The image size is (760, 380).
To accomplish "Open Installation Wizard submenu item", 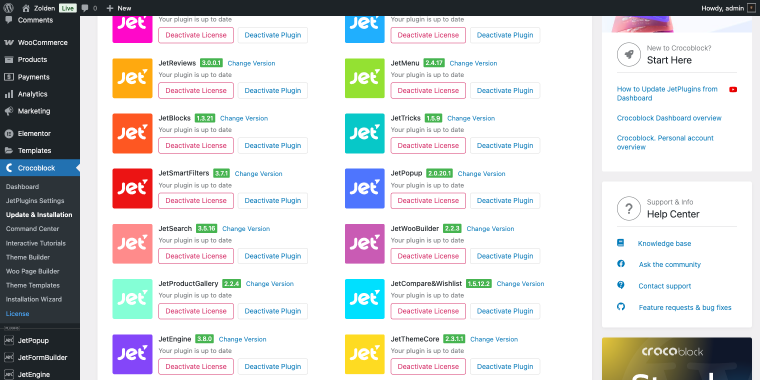I will (x=34, y=300).
